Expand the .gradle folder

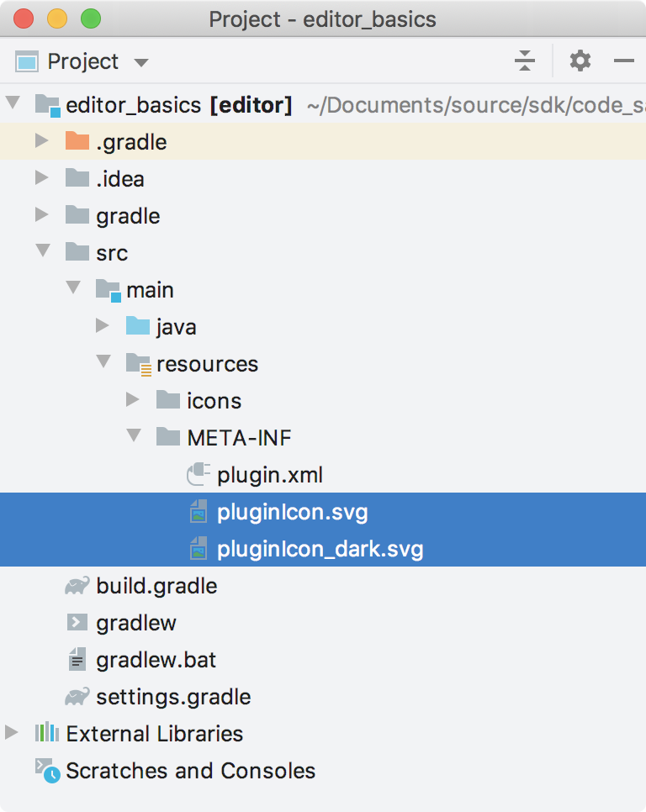coord(42,141)
